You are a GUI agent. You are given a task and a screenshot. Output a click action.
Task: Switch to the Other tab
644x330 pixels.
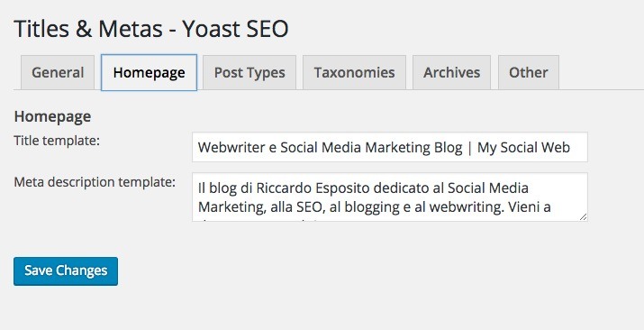click(x=529, y=73)
